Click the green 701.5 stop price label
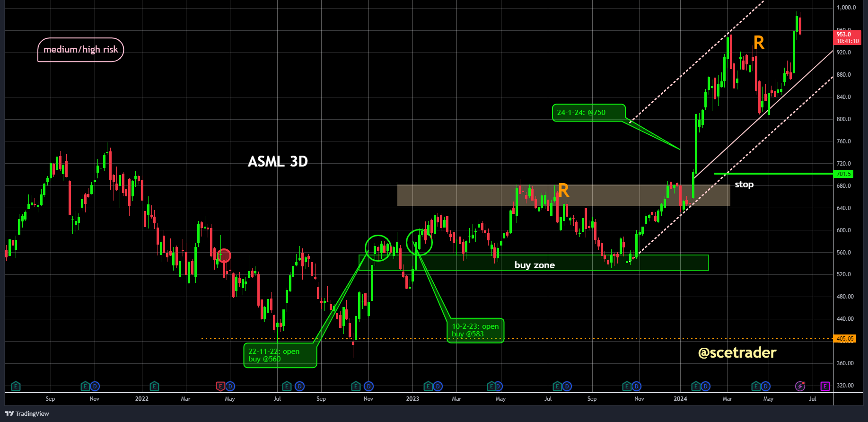This screenshot has height=422, width=868. point(843,174)
